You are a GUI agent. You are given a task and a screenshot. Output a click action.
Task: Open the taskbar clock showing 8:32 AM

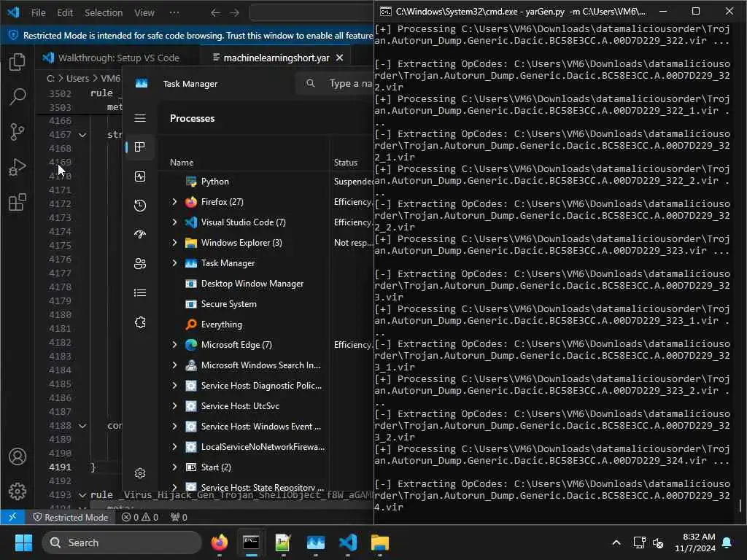[695, 542]
